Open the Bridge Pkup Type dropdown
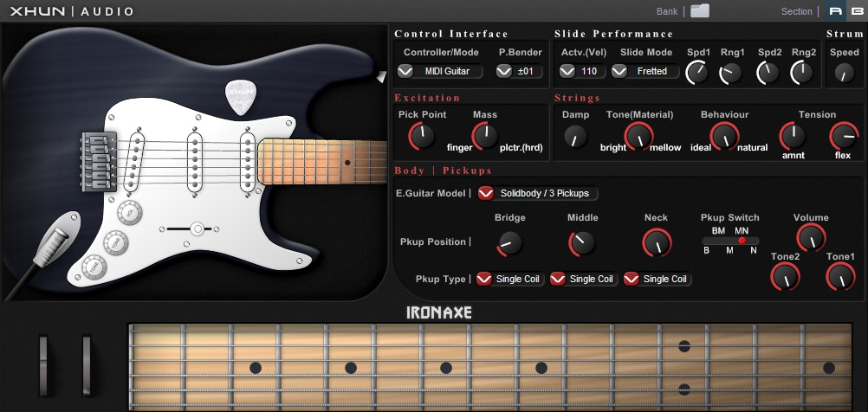The image size is (868, 412). point(510,280)
